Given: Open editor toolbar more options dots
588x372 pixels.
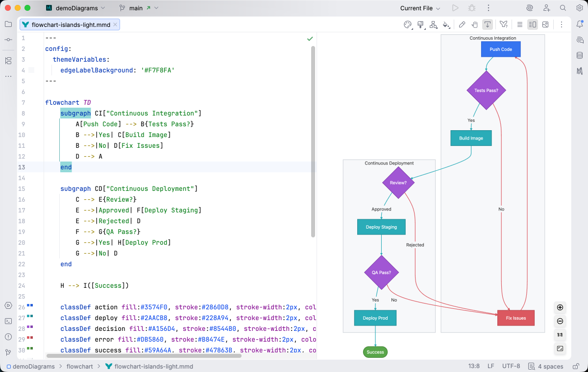Looking at the screenshot, I should point(562,24).
